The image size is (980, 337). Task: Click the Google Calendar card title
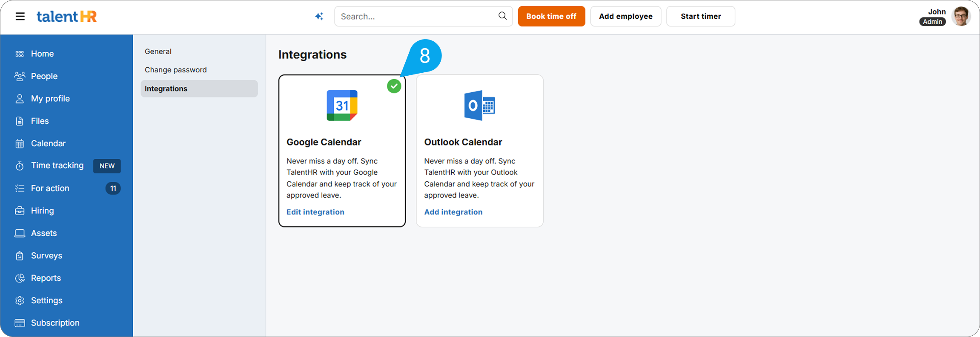point(324,142)
